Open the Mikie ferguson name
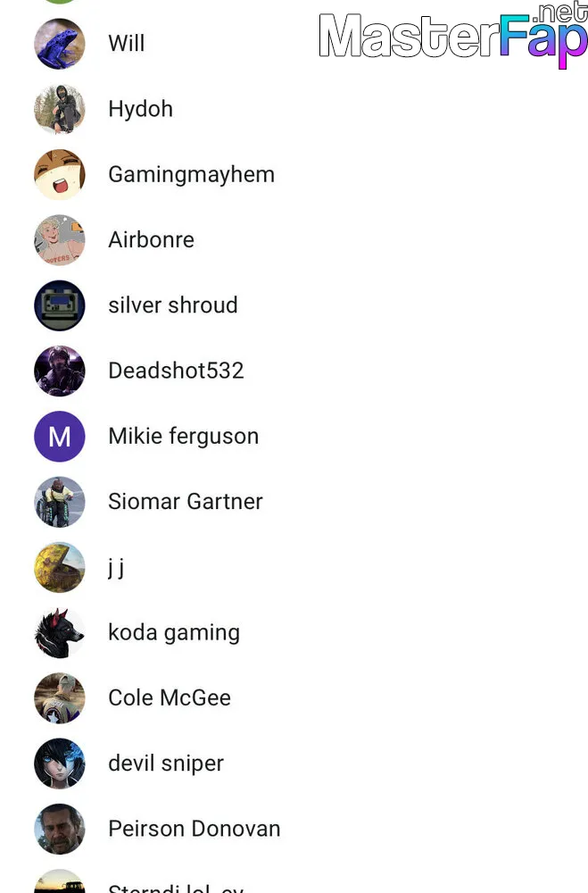 pos(184,437)
